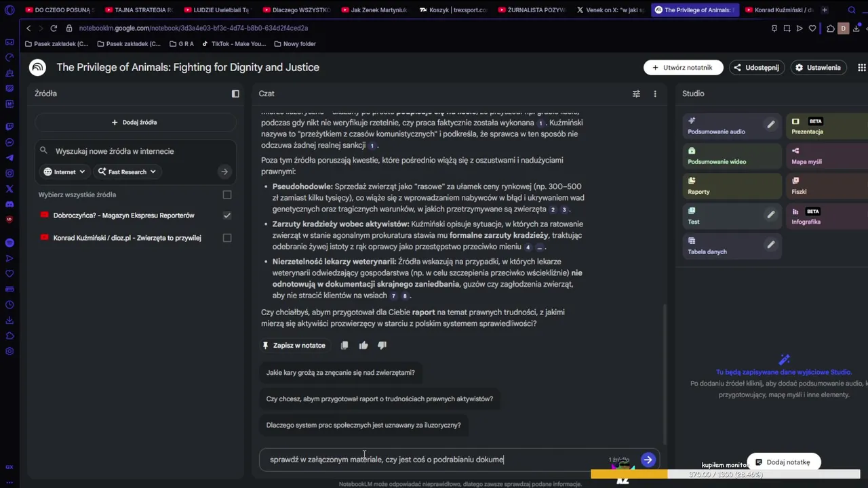Check the Konrad Kuźmiński dioz.pl source
Screen dimensions: 868x488
tap(227, 238)
